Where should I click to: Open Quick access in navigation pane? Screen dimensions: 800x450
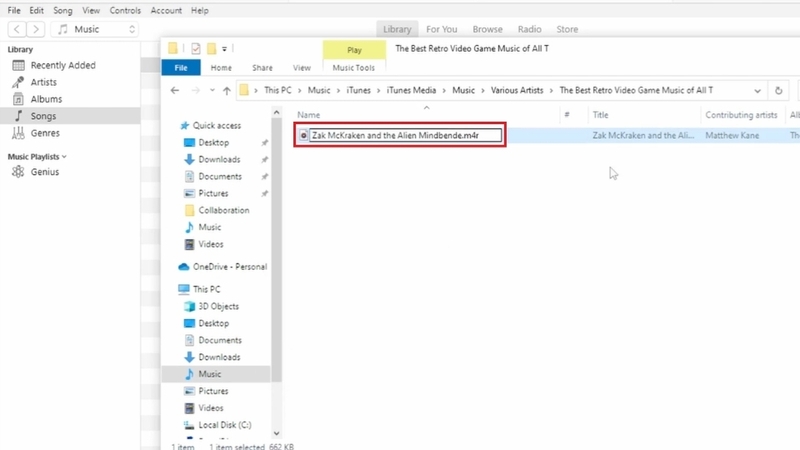point(217,126)
